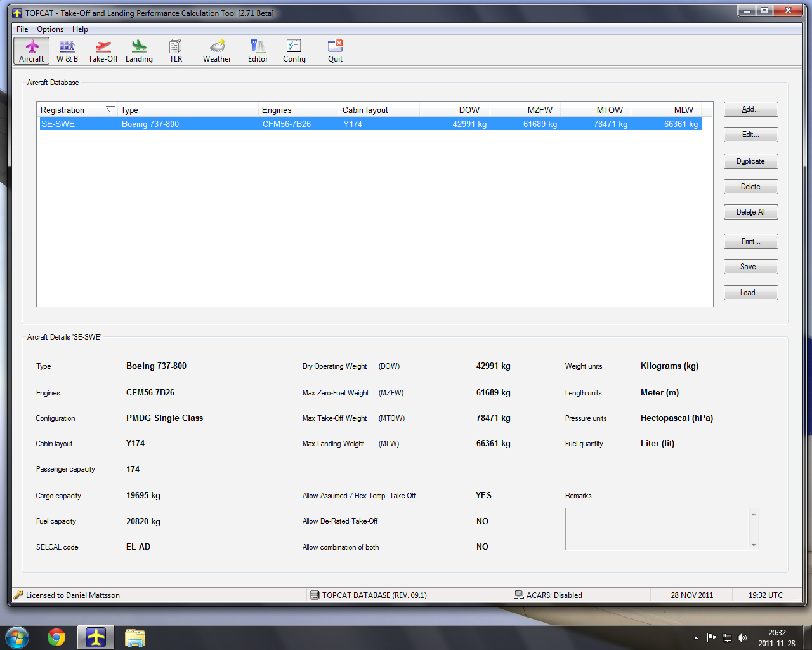The width and height of the screenshot is (812, 650).
Task: Click the volume speaker tray icon
Action: (x=742, y=638)
